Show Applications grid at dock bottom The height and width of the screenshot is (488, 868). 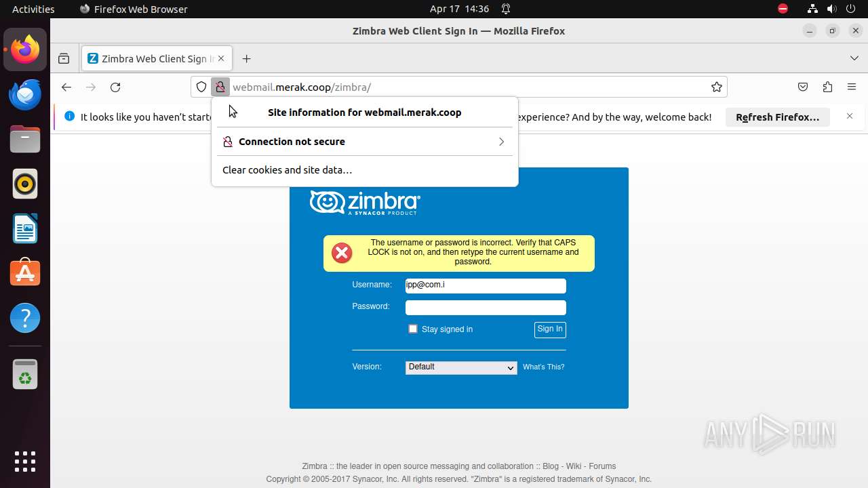tap(25, 462)
